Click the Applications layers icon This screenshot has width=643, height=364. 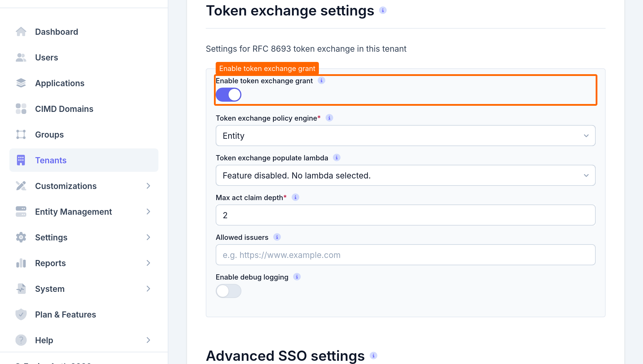pyautogui.click(x=21, y=83)
